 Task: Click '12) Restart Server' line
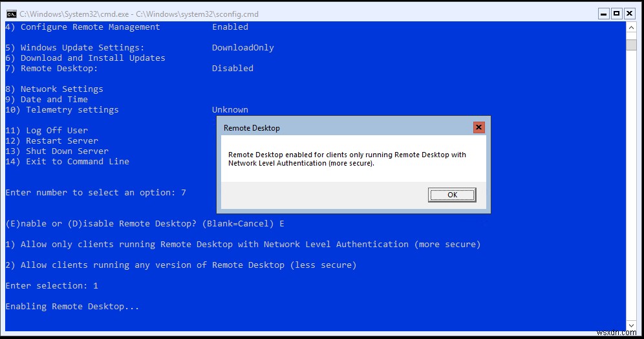[x=52, y=141]
